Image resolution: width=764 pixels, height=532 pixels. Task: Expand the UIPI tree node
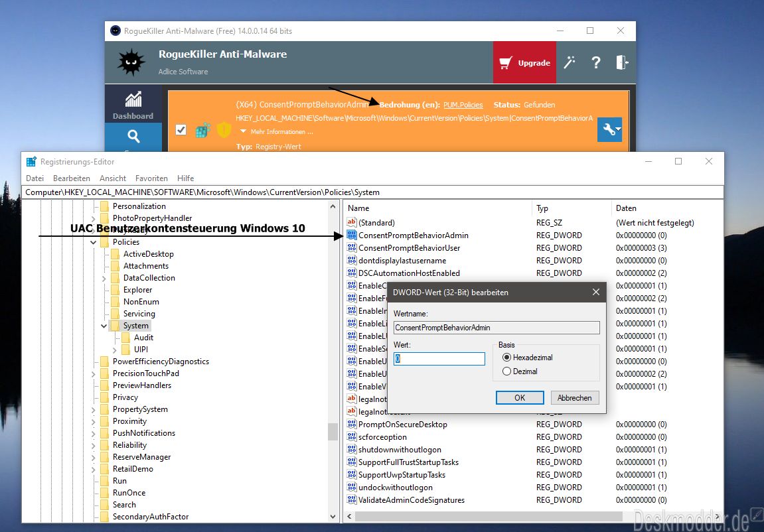pos(115,350)
